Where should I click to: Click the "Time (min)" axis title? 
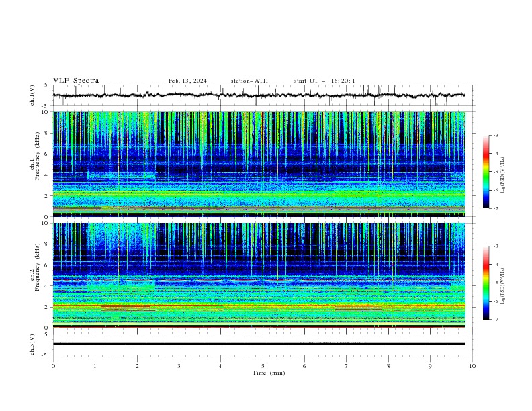coord(269,373)
